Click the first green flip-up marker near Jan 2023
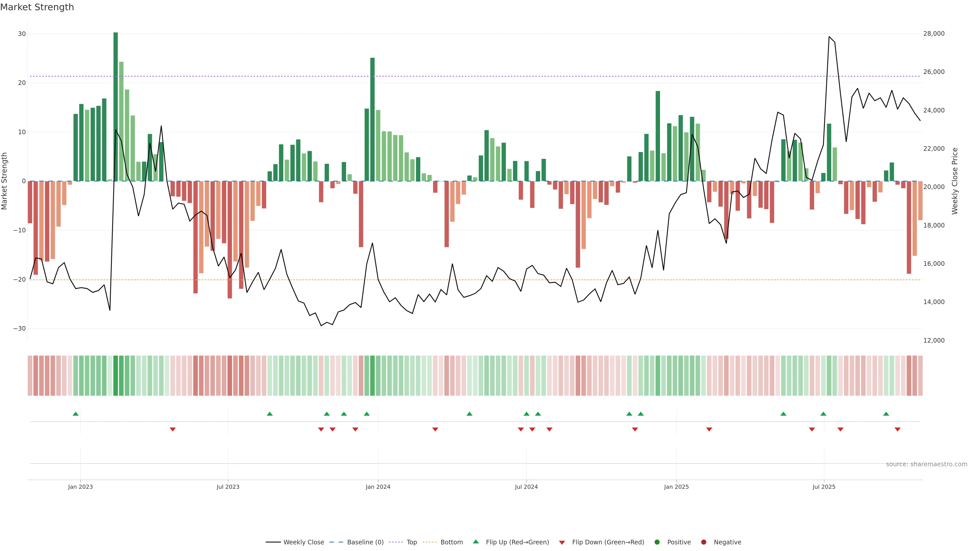This screenshot has height=551, width=980. point(76,414)
